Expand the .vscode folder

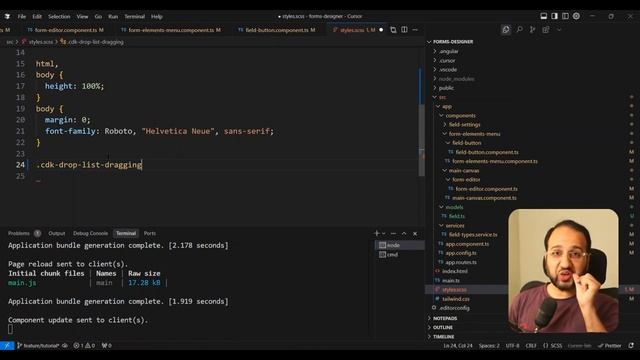tap(448, 69)
